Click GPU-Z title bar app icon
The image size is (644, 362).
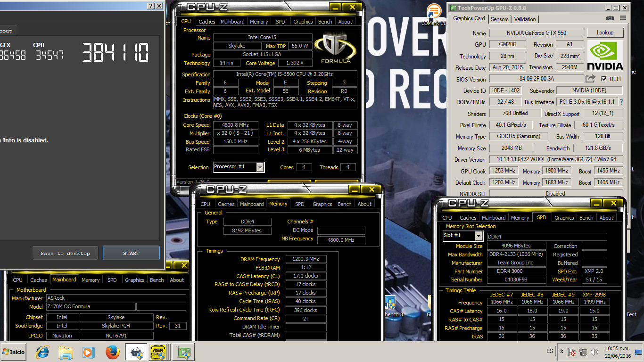453,8
